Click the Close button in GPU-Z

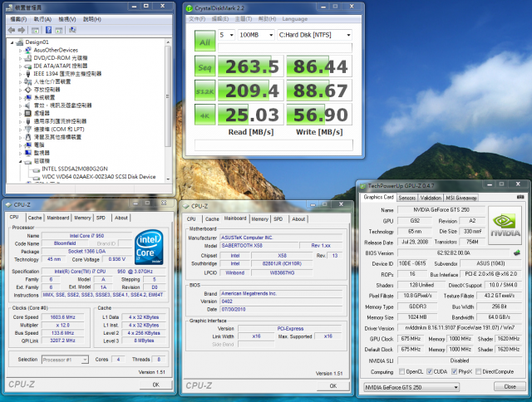coord(510,386)
